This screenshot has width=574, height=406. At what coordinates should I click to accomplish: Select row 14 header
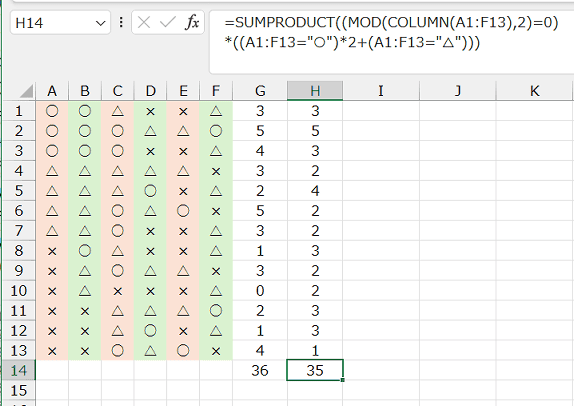pos(19,370)
